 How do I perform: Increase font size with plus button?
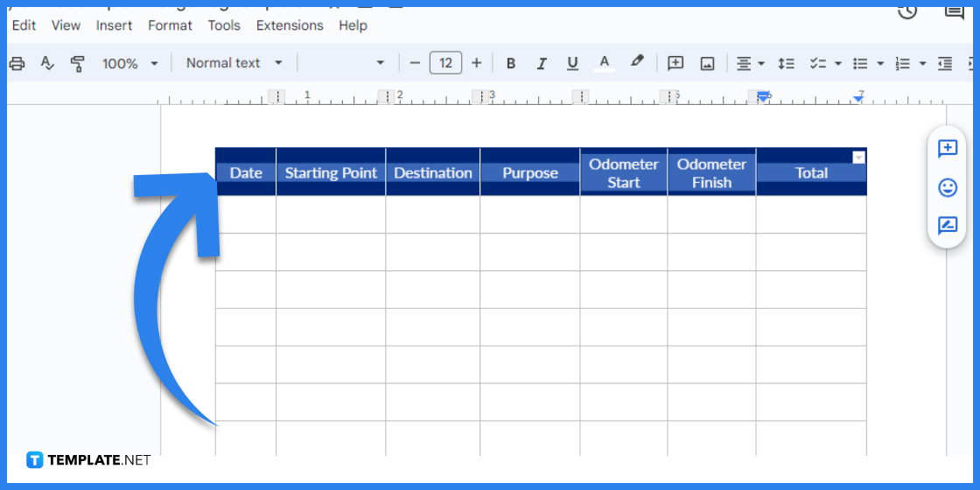(477, 63)
